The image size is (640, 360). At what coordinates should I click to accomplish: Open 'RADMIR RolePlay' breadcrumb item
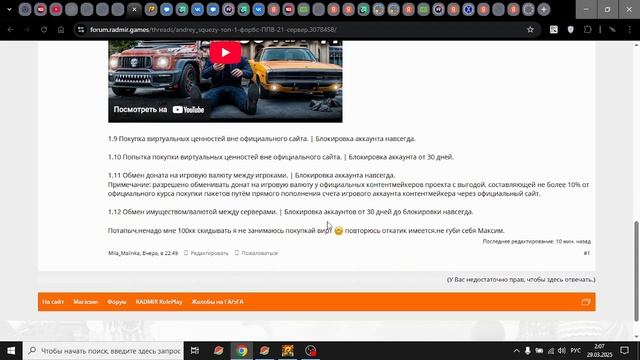159,302
